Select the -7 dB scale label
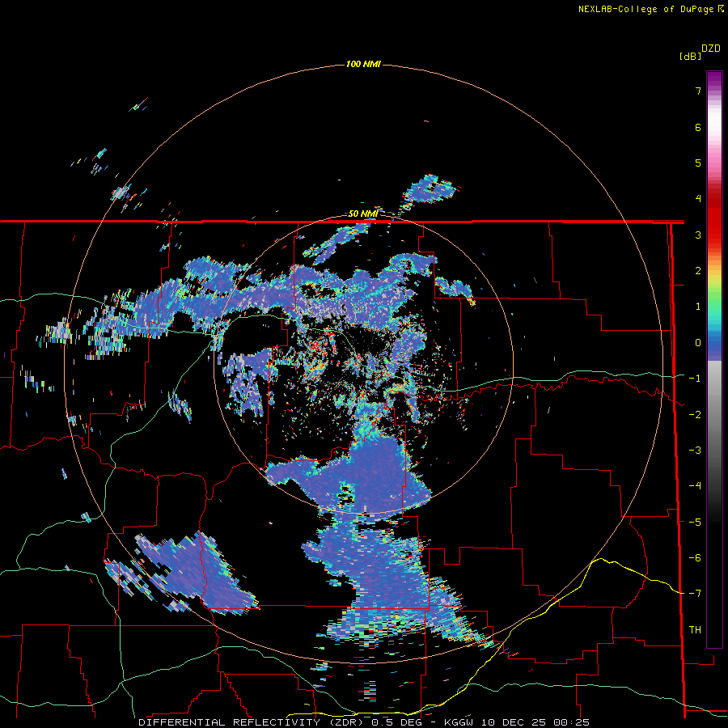This screenshot has width=728, height=728. tap(695, 594)
